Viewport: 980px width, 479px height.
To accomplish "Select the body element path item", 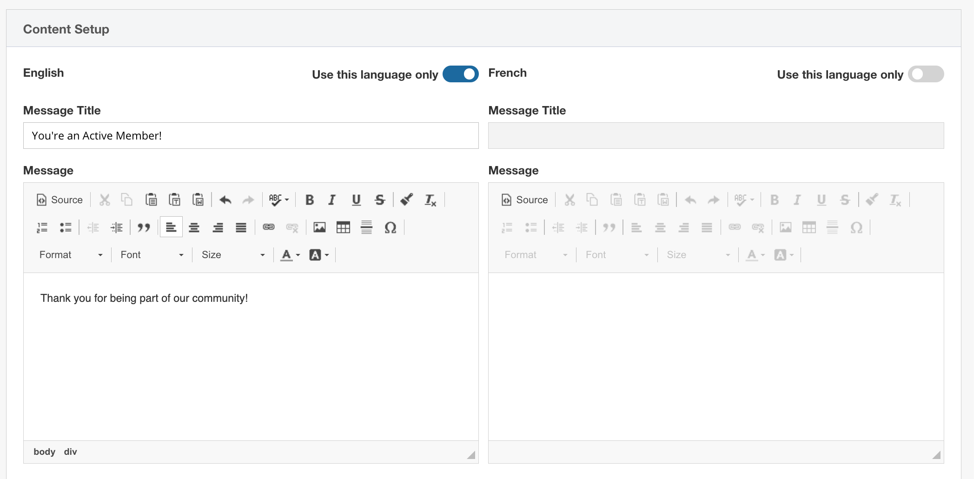I will pos(44,452).
